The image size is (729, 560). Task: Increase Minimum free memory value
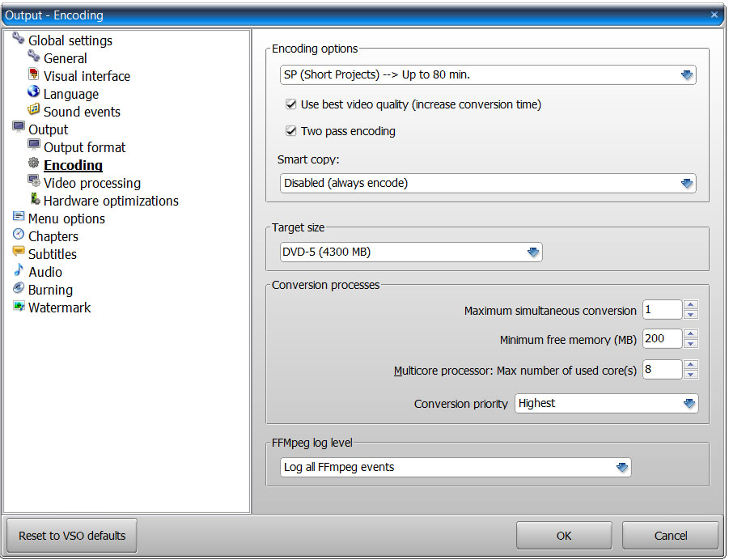pyautogui.click(x=691, y=334)
